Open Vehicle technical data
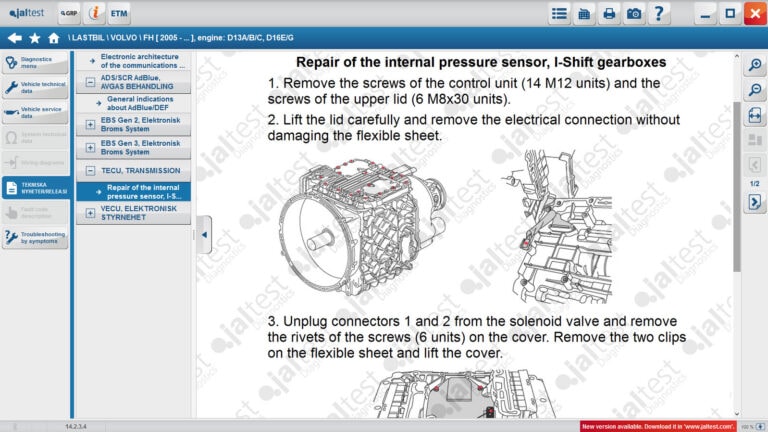768x432 pixels. click(x=35, y=88)
